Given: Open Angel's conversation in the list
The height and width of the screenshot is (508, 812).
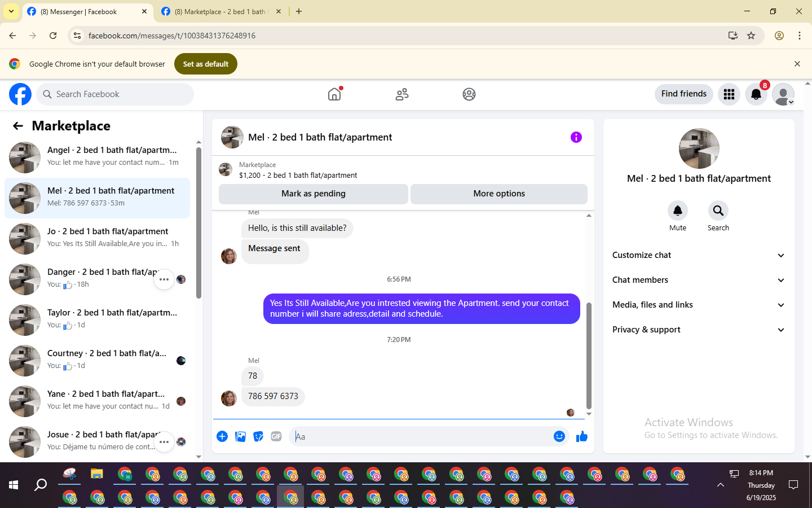Looking at the screenshot, I should point(97,157).
